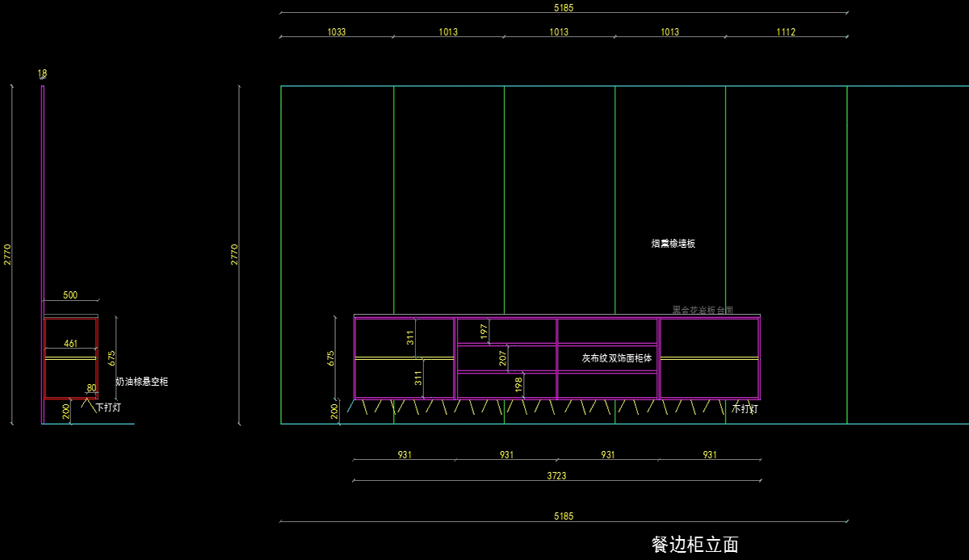
Task: Click the 461 shelf dimension text
Action: pyautogui.click(x=71, y=344)
